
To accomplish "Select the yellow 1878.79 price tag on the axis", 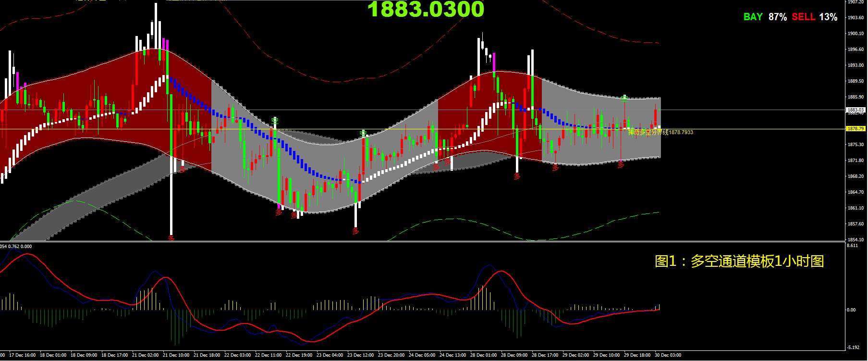I will [856, 129].
